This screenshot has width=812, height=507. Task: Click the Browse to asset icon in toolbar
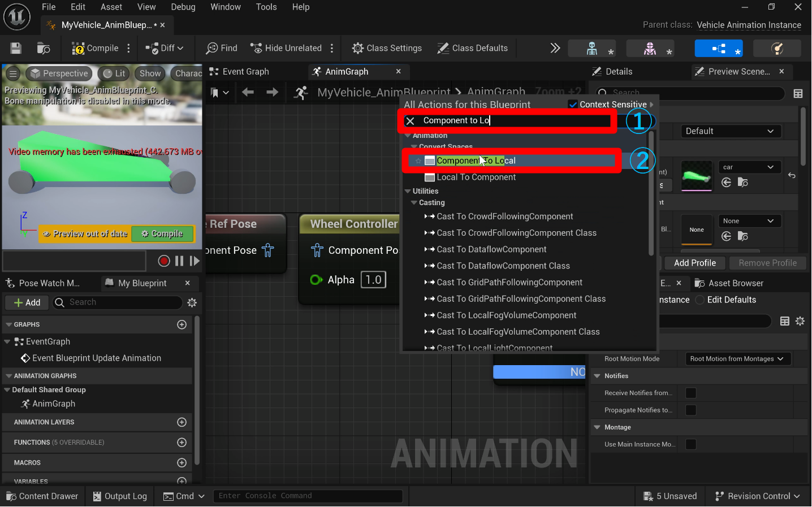pos(44,49)
